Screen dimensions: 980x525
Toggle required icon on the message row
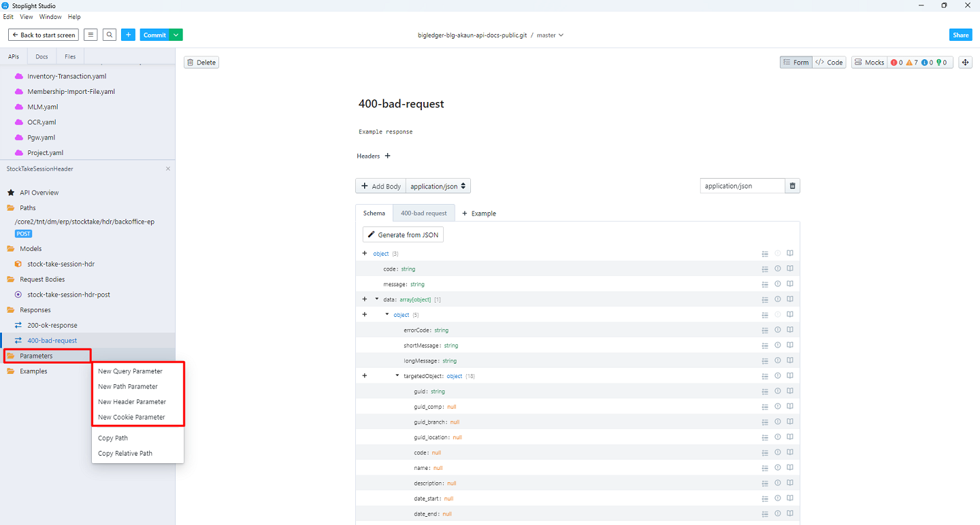(777, 284)
